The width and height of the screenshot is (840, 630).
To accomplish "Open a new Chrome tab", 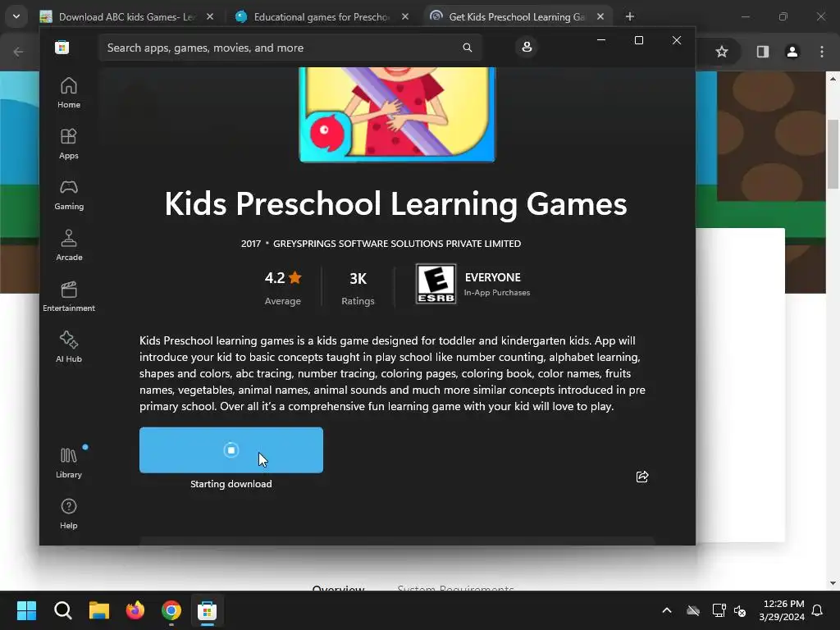I will [630, 16].
